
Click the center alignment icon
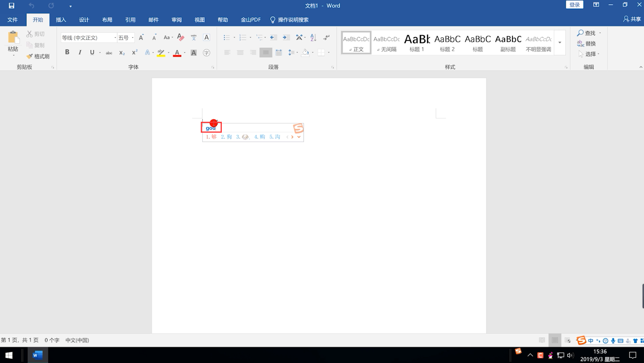[240, 53]
